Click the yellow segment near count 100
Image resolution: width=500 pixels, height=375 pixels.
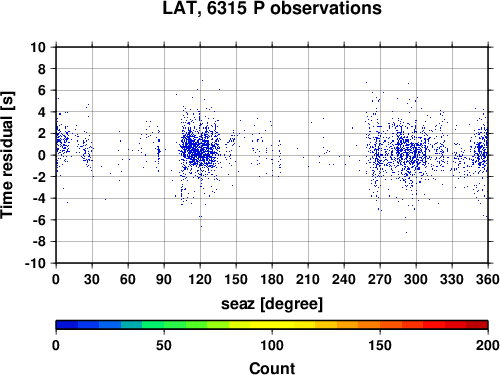[272, 325]
